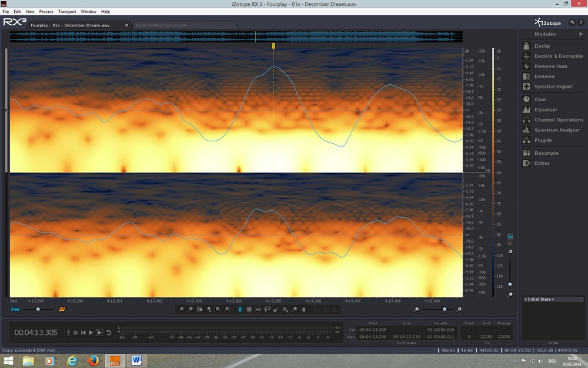Click the 00:04:13.305 time display

pyautogui.click(x=36, y=333)
